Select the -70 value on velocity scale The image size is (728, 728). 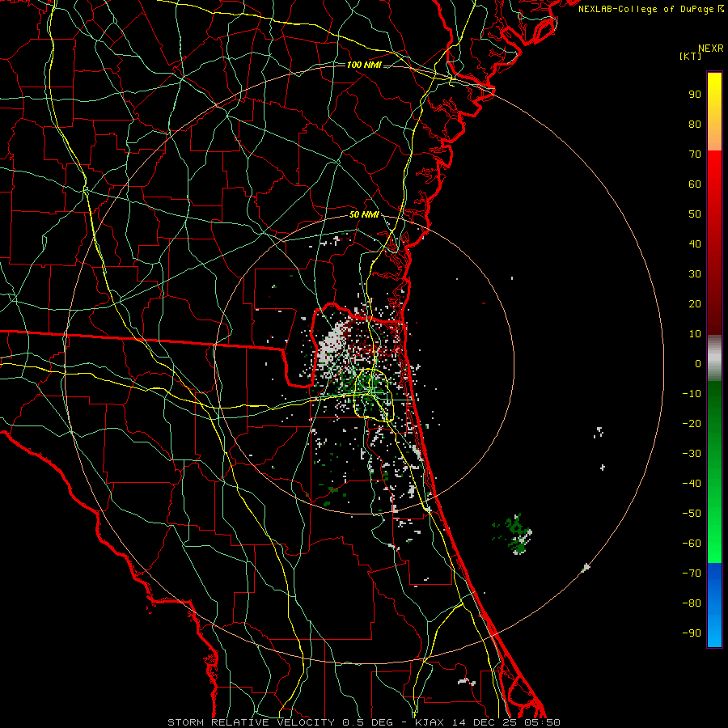point(692,574)
